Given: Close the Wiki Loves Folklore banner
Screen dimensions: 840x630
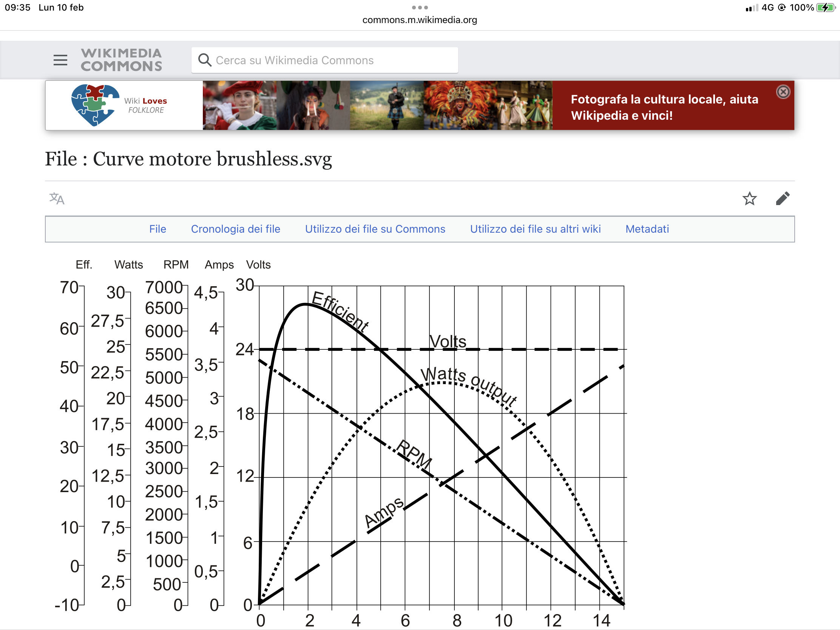Looking at the screenshot, I should click(x=783, y=92).
